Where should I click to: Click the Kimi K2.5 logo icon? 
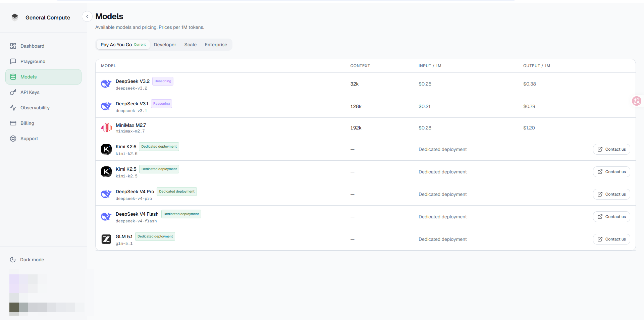pyautogui.click(x=106, y=172)
